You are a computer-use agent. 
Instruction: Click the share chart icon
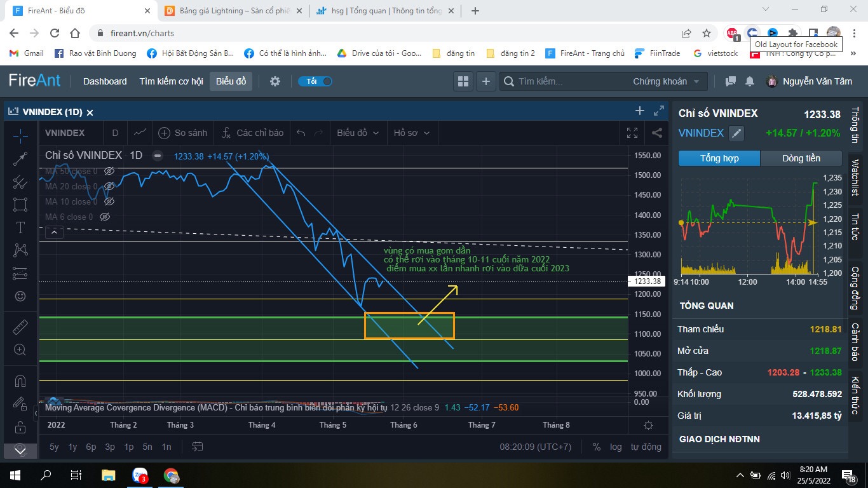point(657,133)
